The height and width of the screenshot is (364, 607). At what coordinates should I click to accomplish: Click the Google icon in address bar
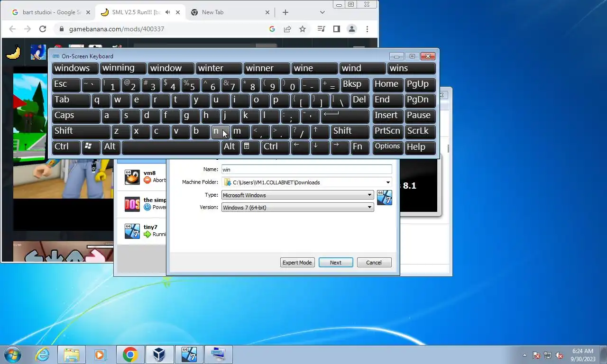coord(272,29)
